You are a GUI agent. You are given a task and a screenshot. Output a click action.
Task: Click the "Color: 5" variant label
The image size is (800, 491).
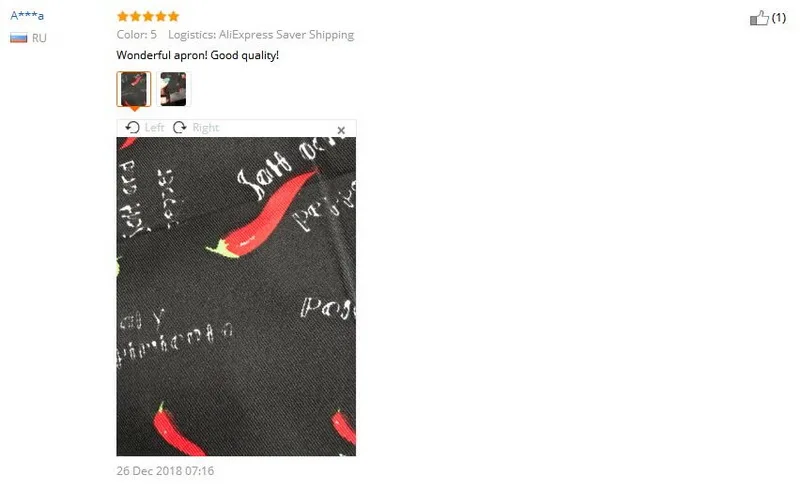pyautogui.click(x=137, y=35)
